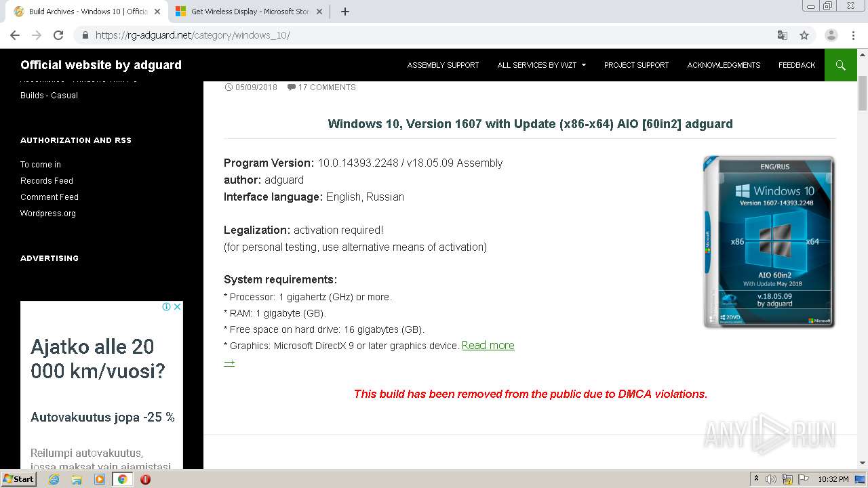Show hidden system tray icons
868x488 pixels.
(756, 479)
